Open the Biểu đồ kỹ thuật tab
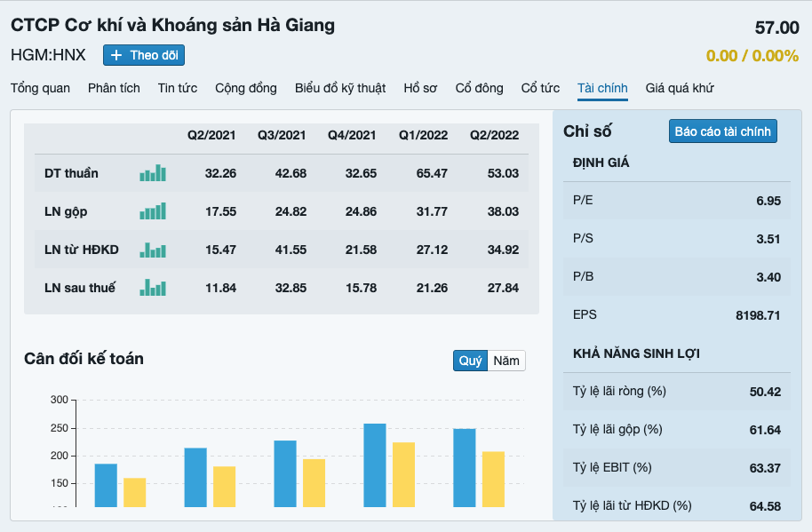 [340, 89]
